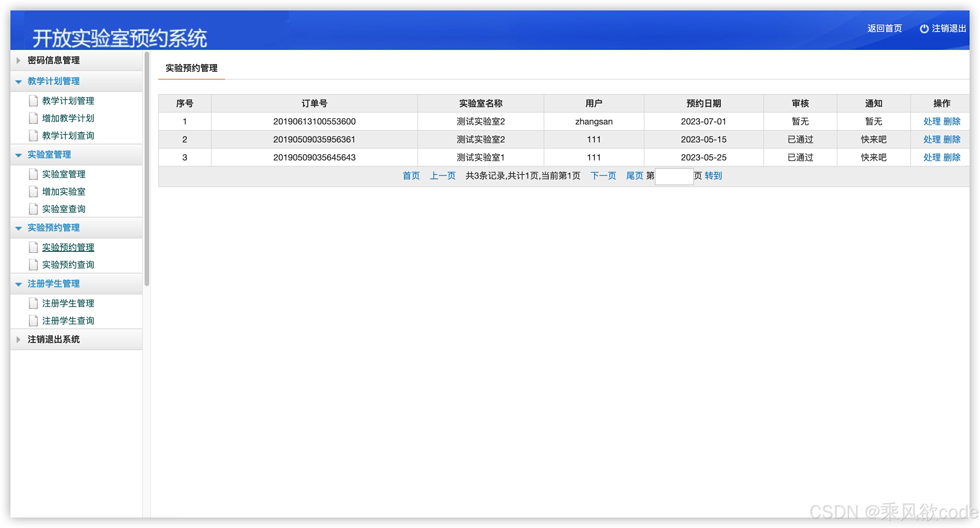The height and width of the screenshot is (528, 980).
Task: Click the 增加教学计划 document icon
Action: pyautogui.click(x=33, y=118)
